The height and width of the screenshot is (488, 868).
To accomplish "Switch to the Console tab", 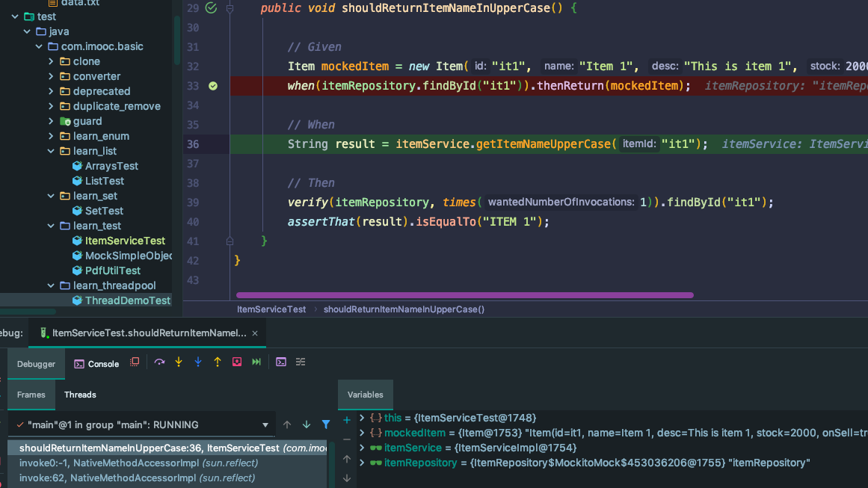I will [96, 364].
